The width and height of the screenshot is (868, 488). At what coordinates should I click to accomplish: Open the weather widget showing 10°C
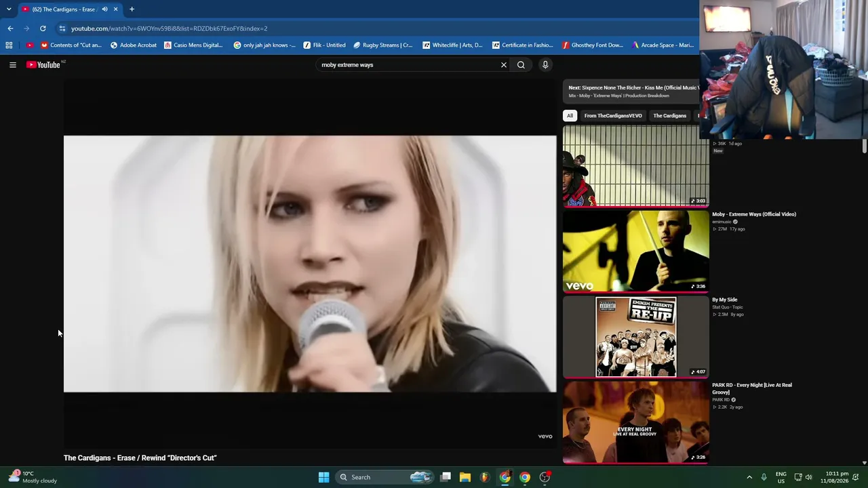point(33,477)
